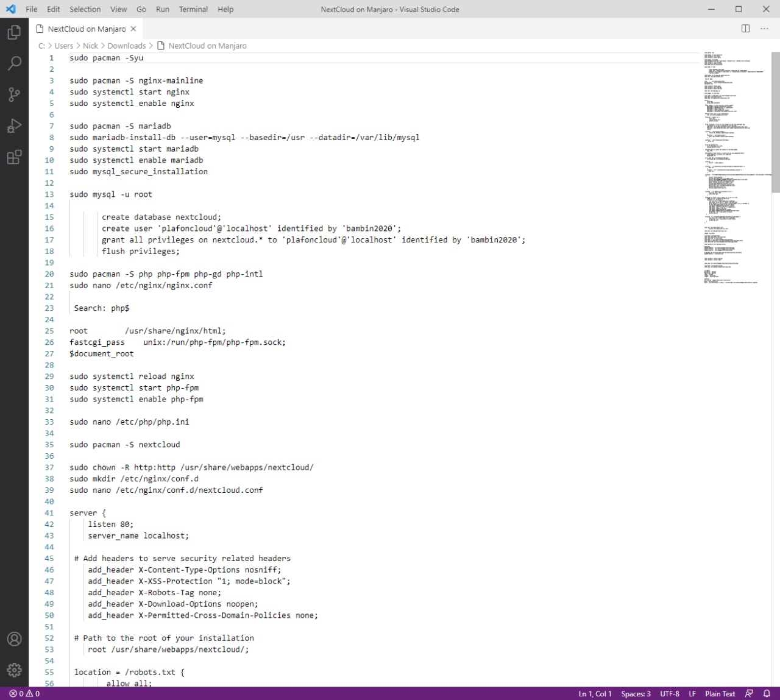Image resolution: width=780 pixels, height=700 pixels.
Task: Click line 'sudo systemctl start nginx'
Action: (129, 92)
